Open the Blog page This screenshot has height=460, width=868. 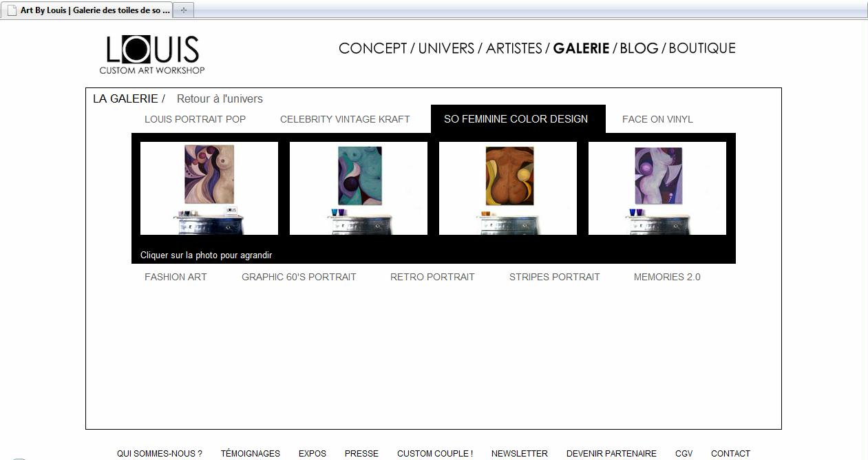[x=639, y=48]
